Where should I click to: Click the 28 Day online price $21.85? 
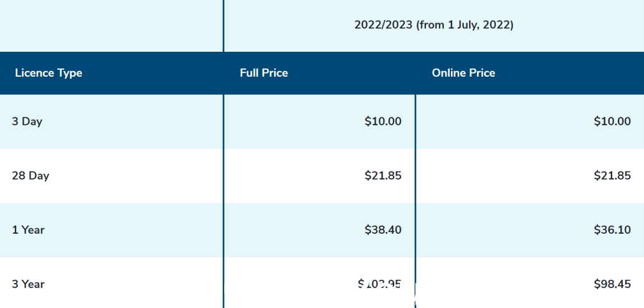(612, 176)
